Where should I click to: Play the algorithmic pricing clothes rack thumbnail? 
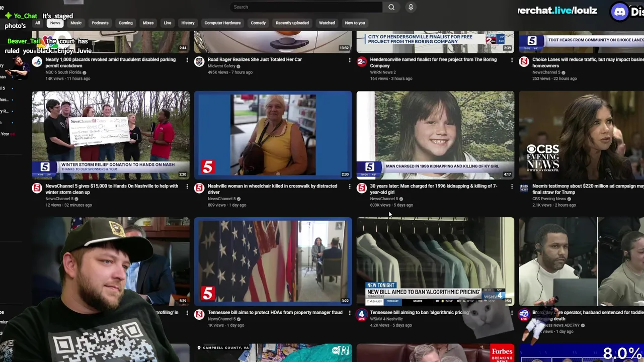pyautogui.click(x=436, y=261)
